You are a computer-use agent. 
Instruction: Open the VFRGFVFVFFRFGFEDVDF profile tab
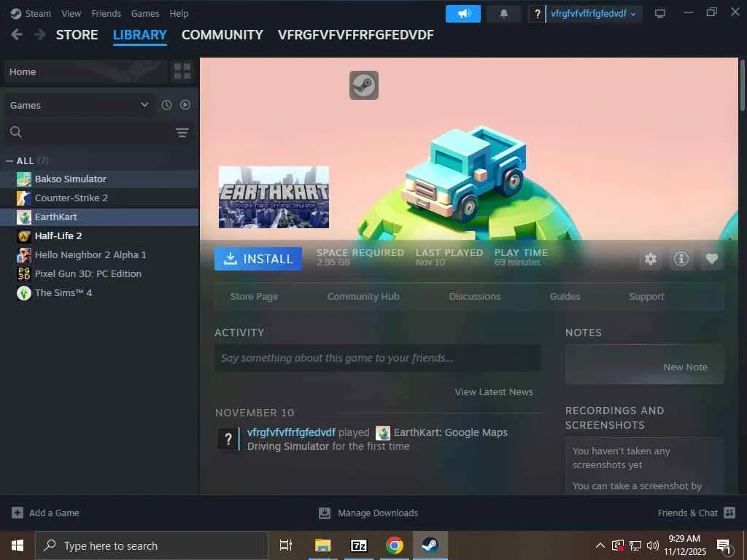[356, 35]
